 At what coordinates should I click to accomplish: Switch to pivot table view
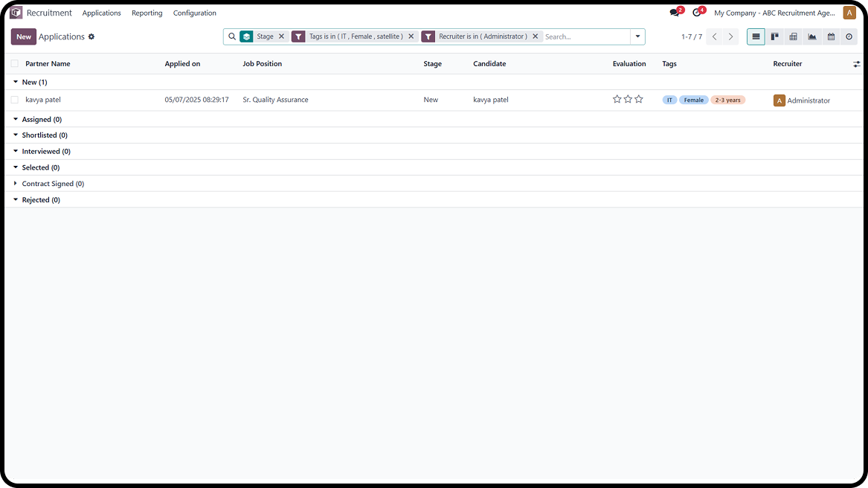point(794,36)
